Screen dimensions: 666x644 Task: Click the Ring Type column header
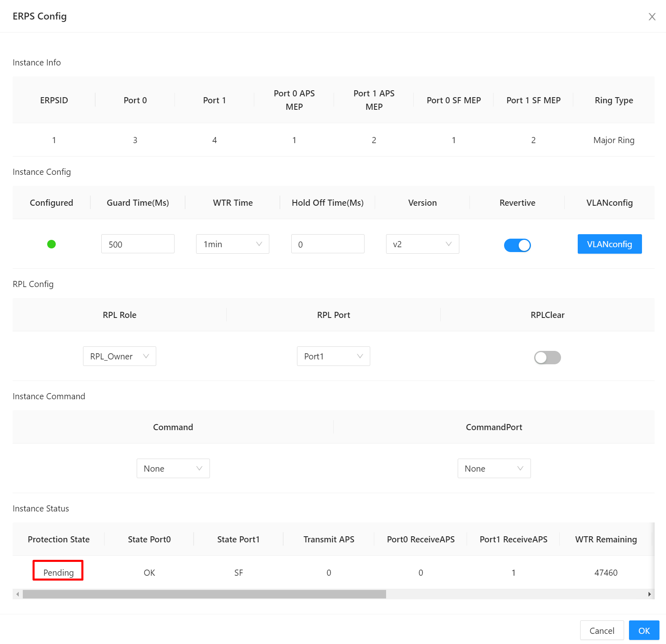point(614,100)
